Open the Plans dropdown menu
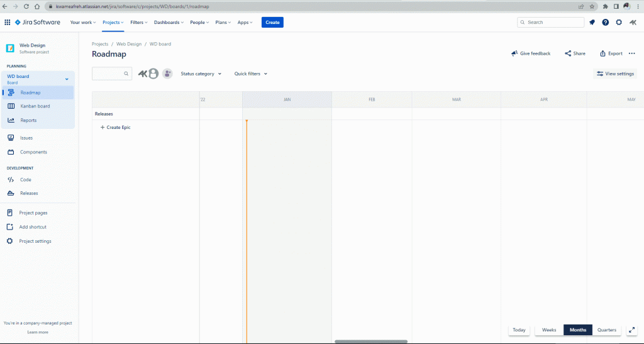The image size is (644, 344). (x=223, y=22)
